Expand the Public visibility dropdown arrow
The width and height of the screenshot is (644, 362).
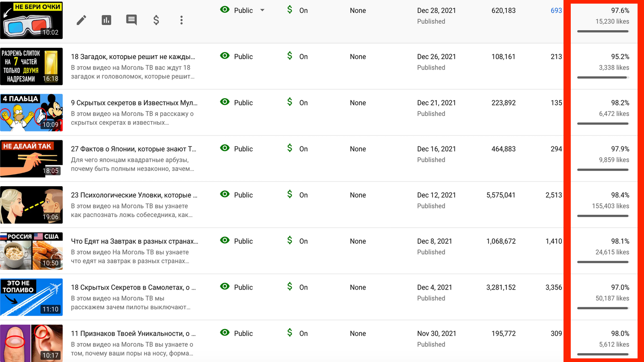coord(262,10)
